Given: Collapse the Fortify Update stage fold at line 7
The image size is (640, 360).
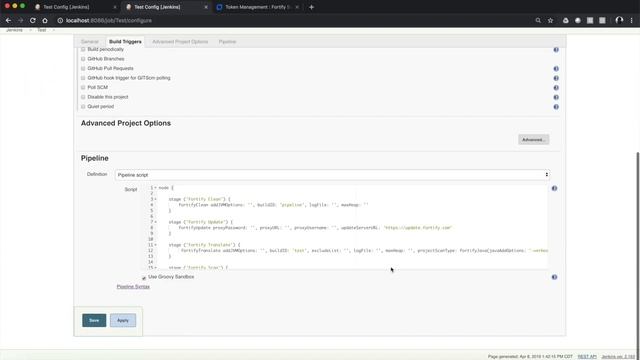Looking at the screenshot, I should [x=156, y=222].
